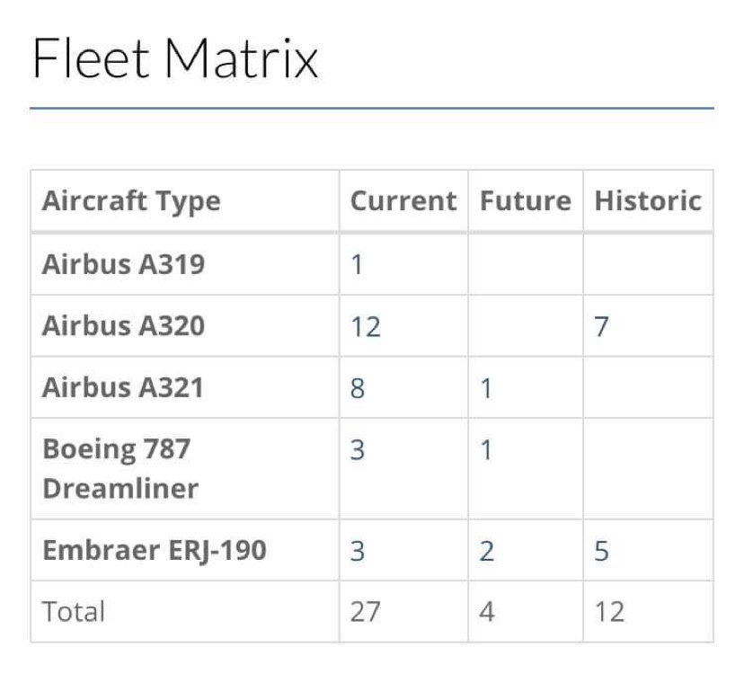Click the Airbus A319 row label
The height and width of the screenshot is (700, 744).
point(123,265)
